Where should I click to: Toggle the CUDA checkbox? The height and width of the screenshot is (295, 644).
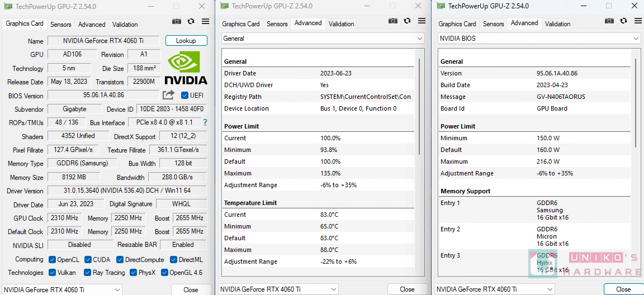(88, 260)
